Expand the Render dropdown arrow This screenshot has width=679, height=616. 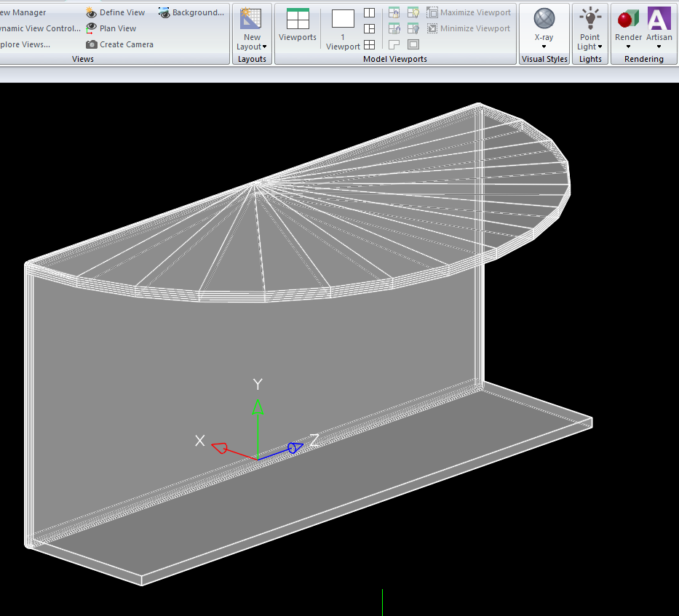point(628,47)
